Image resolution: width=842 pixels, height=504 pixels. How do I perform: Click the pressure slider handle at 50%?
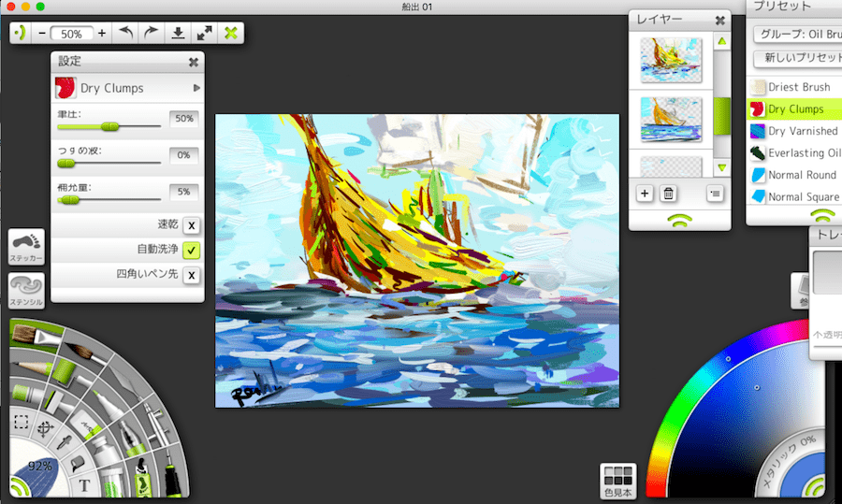coord(109,126)
